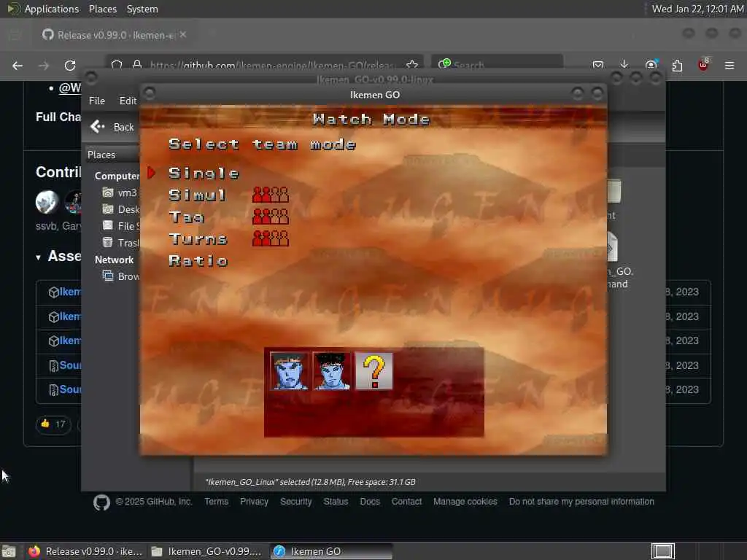Click Ikemen GO window menu button
The image size is (747, 560).
click(x=149, y=93)
